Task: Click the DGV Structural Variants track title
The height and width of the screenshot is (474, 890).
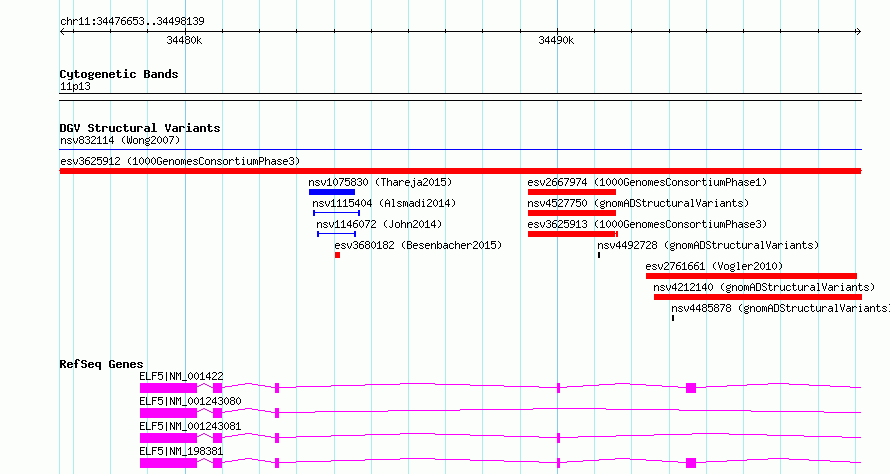Action: tap(140, 128)
